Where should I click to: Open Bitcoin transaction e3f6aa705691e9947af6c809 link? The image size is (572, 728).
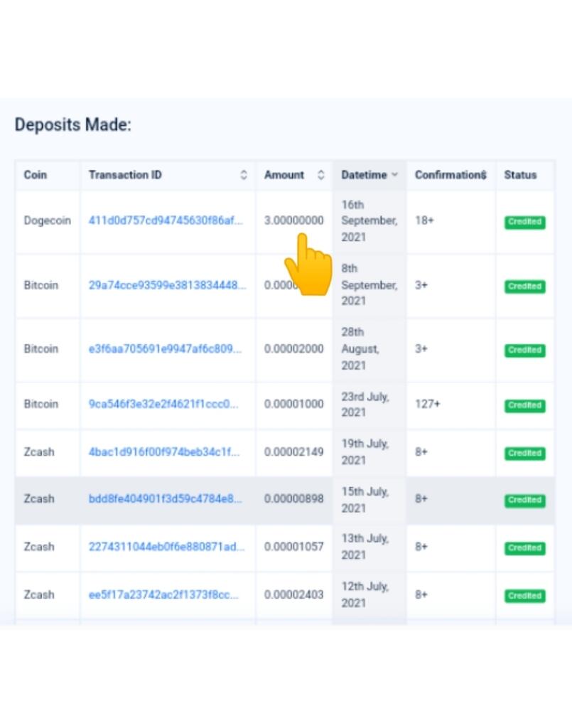pos(165,348)
